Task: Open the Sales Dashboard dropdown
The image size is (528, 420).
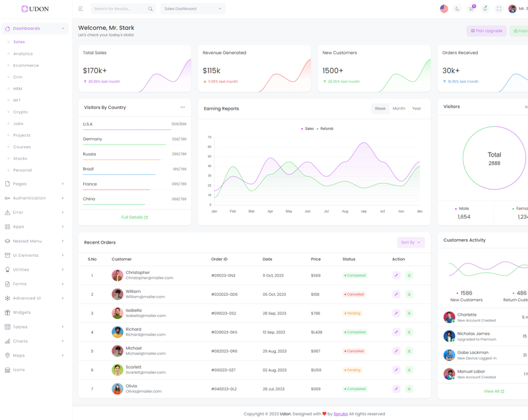Action: coord(193,9)
